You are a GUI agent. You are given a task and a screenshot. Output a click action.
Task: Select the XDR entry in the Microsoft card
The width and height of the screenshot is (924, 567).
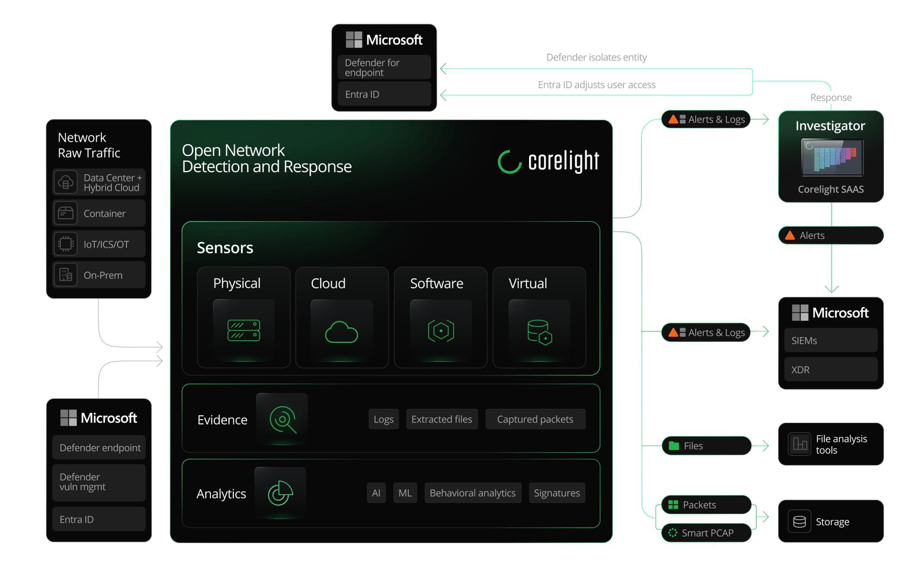click(x=830, y=369)
